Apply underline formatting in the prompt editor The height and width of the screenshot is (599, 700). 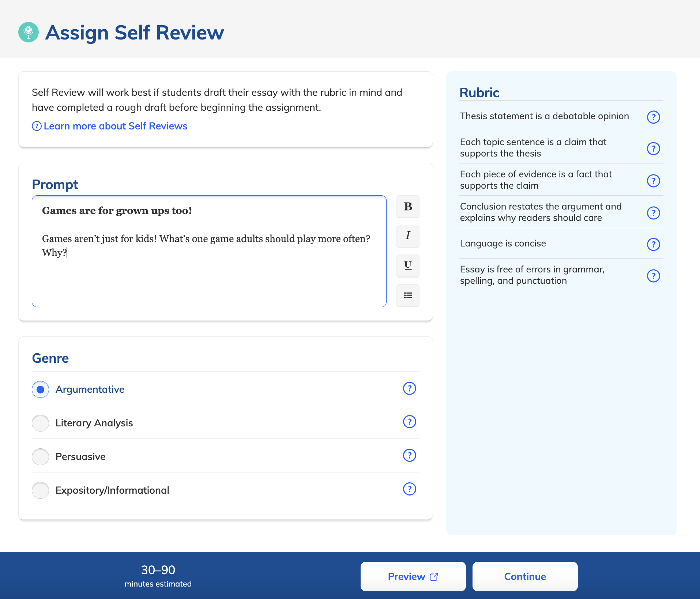(407, 266)
